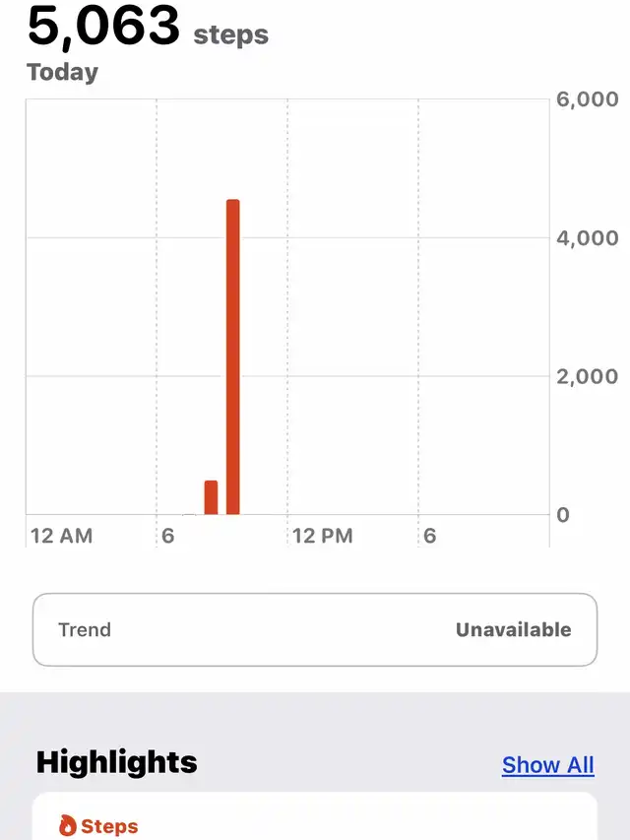Select the tallest orange step bar
Image resolution: width=630 pixels, height=840 pixels.
tap(233, 356)
